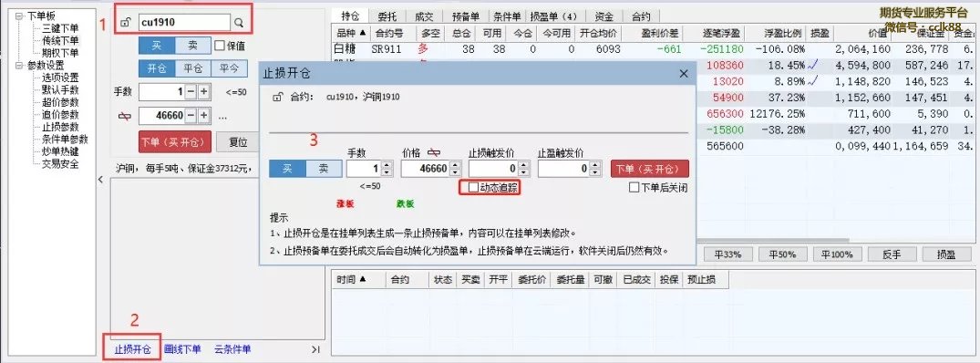Open 止损参数 settings

[60, 127]
